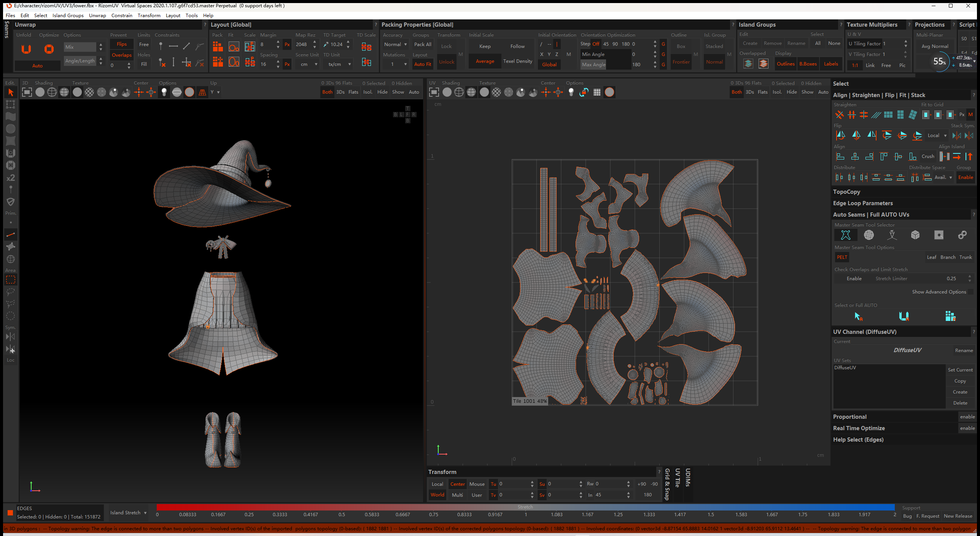Screen dimensions: 980x536
Task: Select the Pelt master seam tool icon
Action: click(x=845, y=235)
